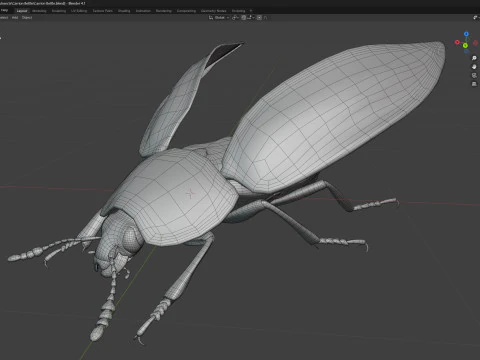Viewport: 480px width, 360px height.
Task: Click the zoom view magnifier icon
Action: tap(474, 58)
